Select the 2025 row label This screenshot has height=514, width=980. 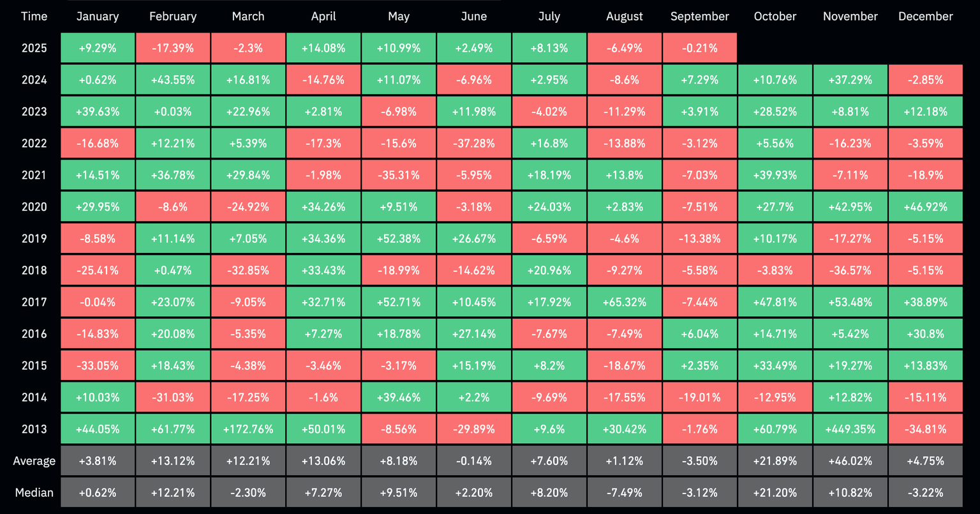(34, 48)
